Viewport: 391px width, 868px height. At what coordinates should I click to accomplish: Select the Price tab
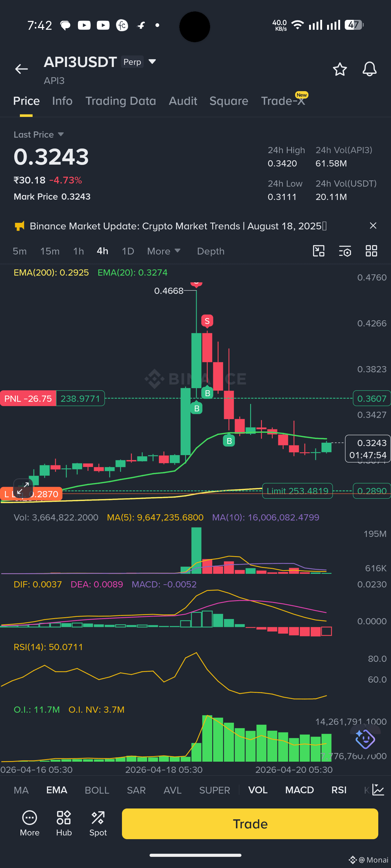(x=26, y=101)
